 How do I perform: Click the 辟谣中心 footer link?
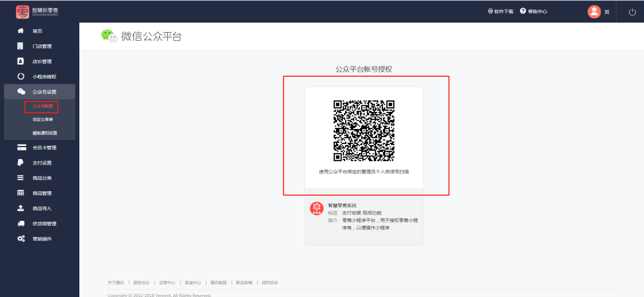[x=193, y=283]
